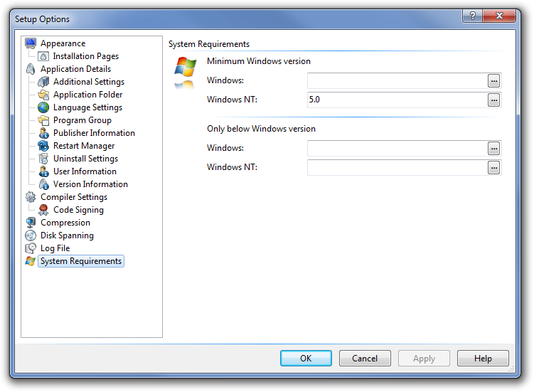Cancel the Setup Options dialog
This screenshot has width=534, height=392.
coord(365,359)
